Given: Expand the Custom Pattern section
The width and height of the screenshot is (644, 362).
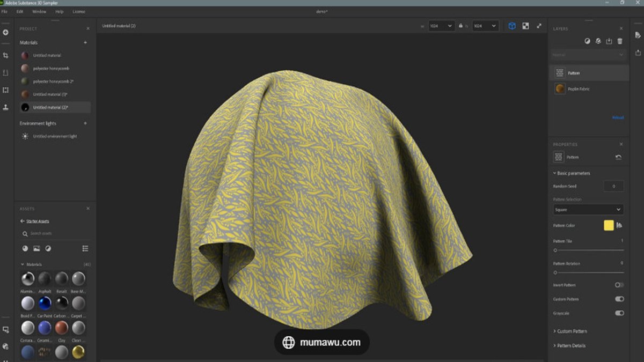Looking at the screenshot, I should [570, 331].
